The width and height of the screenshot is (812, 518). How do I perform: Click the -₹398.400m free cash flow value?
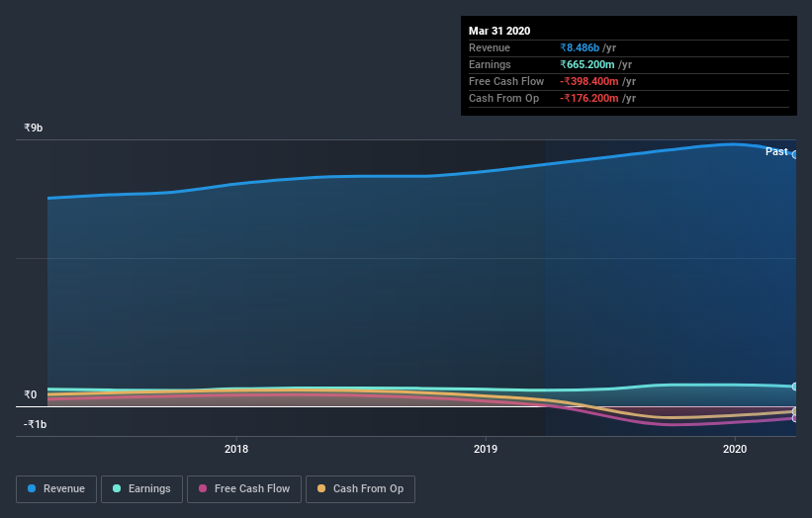coord(589,81)
